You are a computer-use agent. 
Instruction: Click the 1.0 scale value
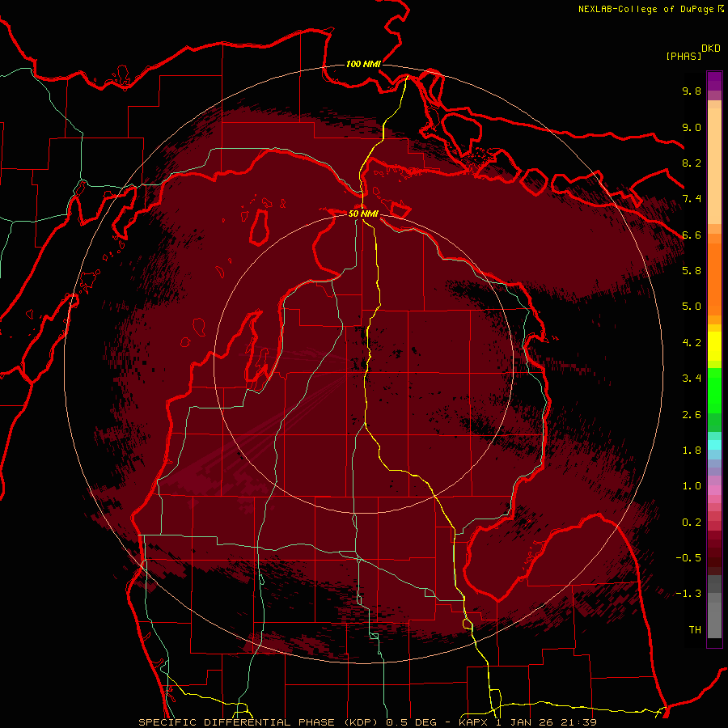[x=692, y=486]
